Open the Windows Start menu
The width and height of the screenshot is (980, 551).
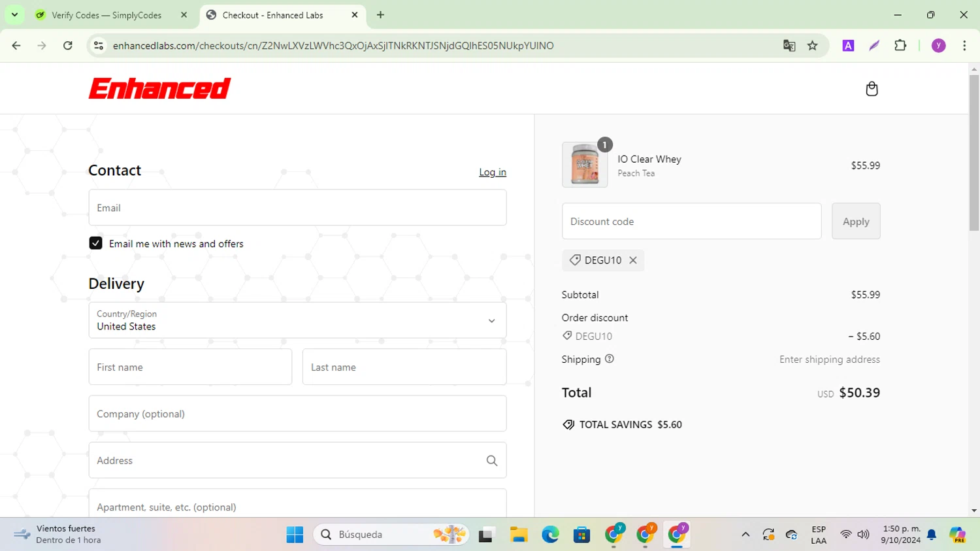295,535
